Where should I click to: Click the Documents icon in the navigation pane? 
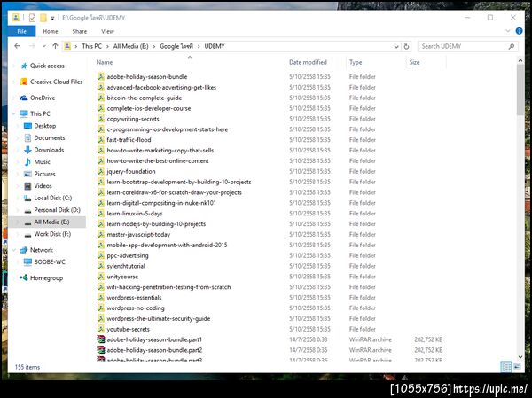click(x=27, y=137)
